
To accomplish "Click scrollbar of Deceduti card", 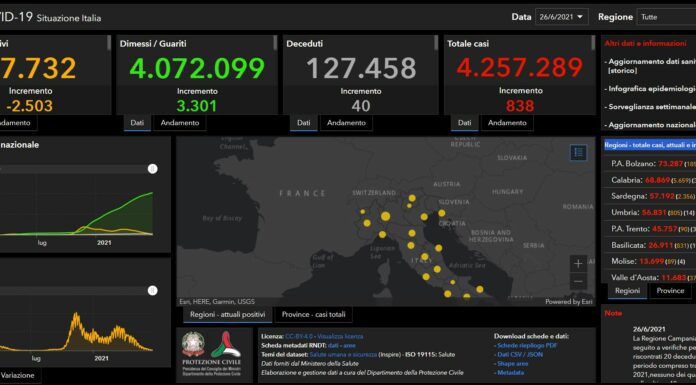I will click(436, 43).
